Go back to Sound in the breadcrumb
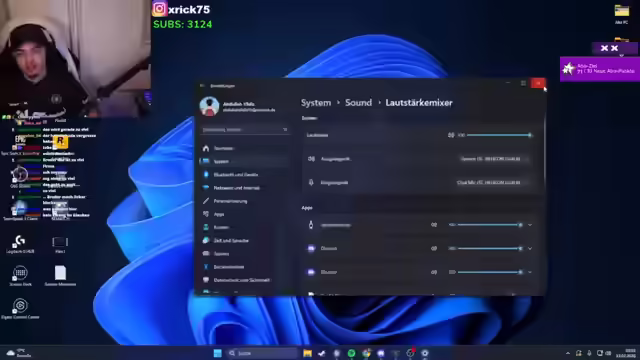640x360 pixels. click(358, 103)
